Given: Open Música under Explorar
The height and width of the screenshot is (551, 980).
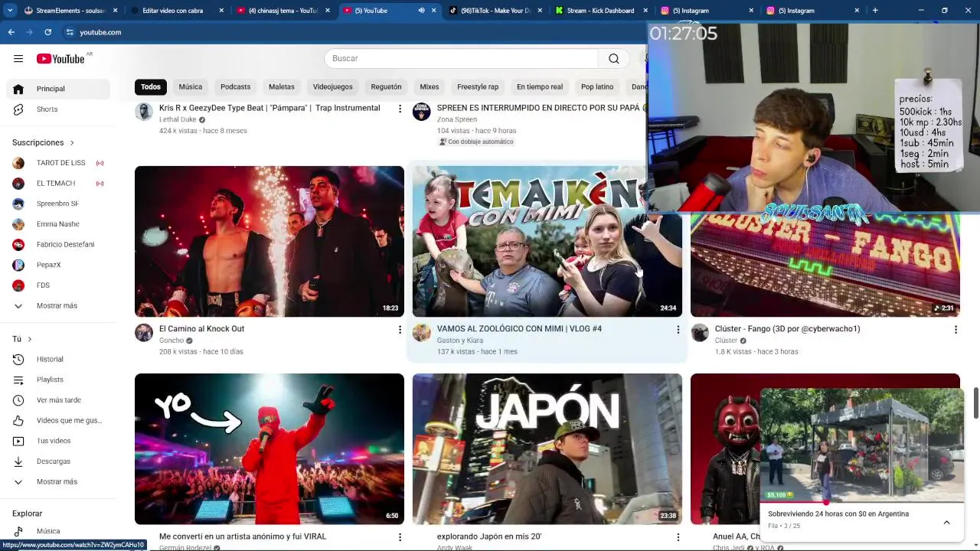Looking at the screenshot, I should [58, 531].
